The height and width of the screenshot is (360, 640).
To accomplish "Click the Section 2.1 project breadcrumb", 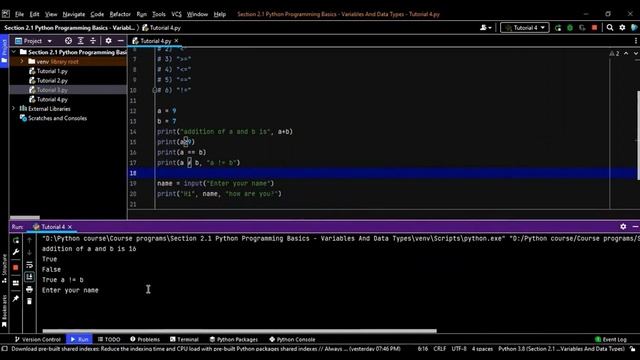I will tap(69, 28).
